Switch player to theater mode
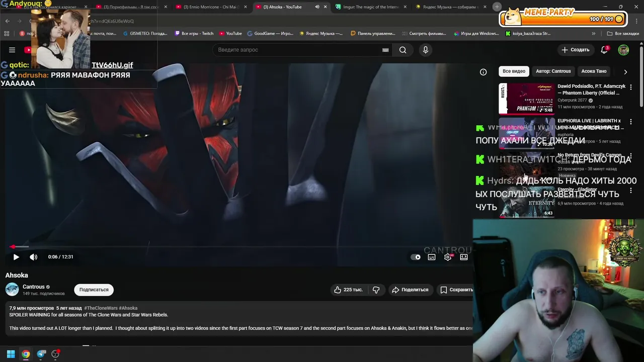Viewport: 644px width, 362px height. (464, 257)
